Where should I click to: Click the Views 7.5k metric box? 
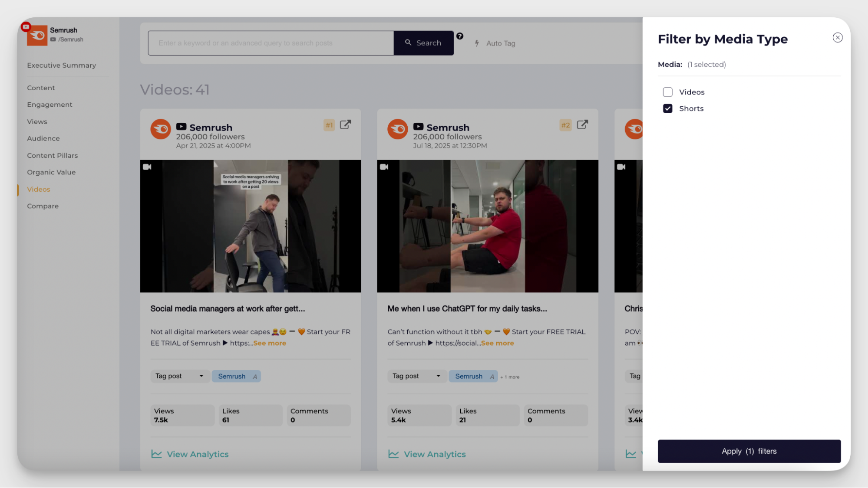182,415
